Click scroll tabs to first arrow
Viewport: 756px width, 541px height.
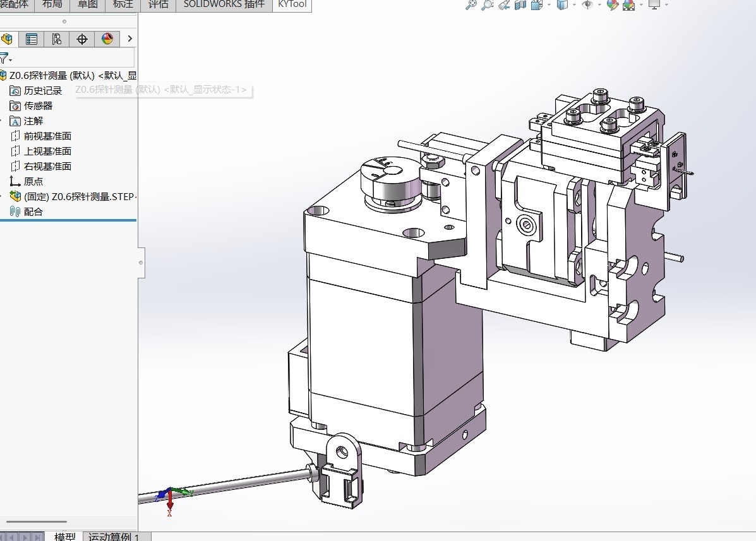click(3, 537)
